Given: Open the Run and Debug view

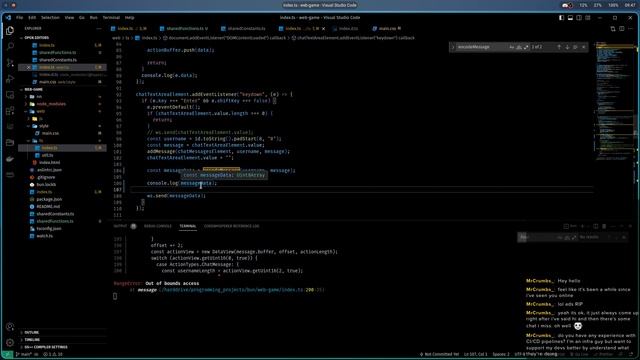Looking at the screenshot, I should click(10, 78).
